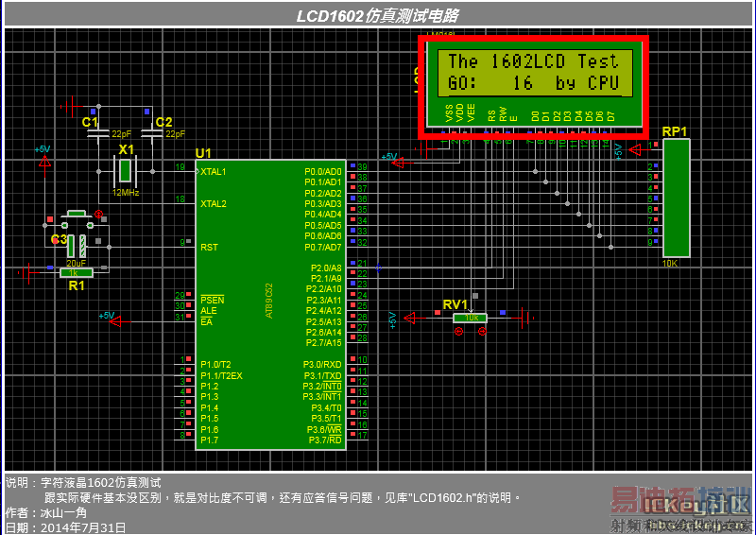Click the X1 reference label
The image size is (756, 535).
[126, 149]
